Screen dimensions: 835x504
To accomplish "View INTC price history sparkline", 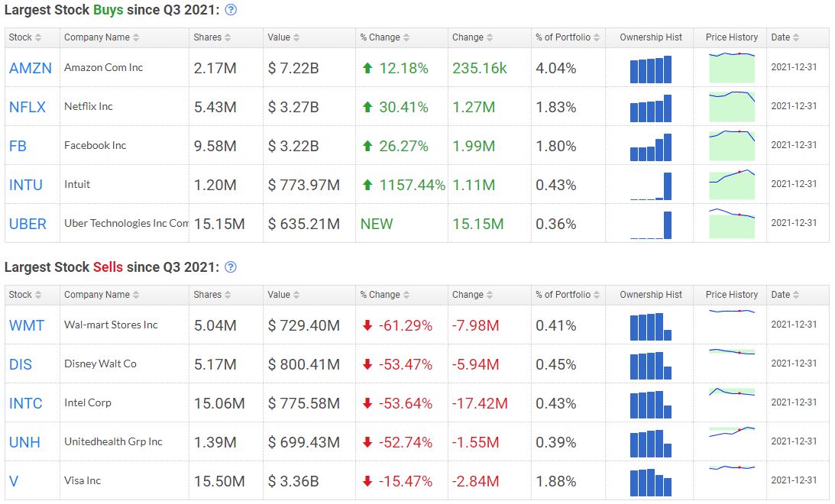I will 732,393.
